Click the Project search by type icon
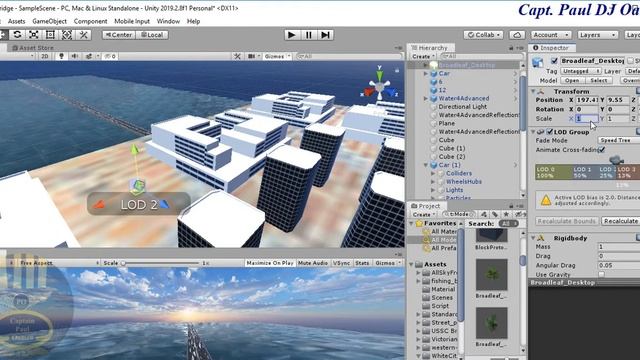Image resolution: width=640 pixels, height=360 pixels. click(x=484, y=214)
